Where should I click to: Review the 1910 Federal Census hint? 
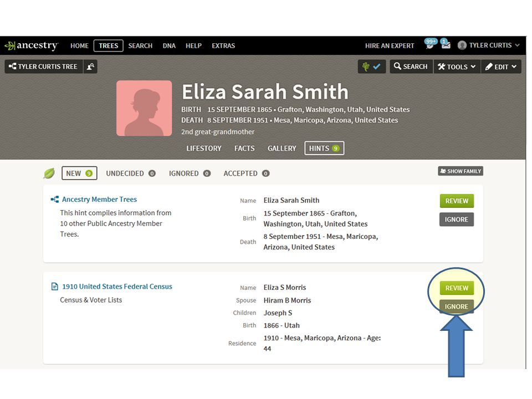tap(457, 288)
